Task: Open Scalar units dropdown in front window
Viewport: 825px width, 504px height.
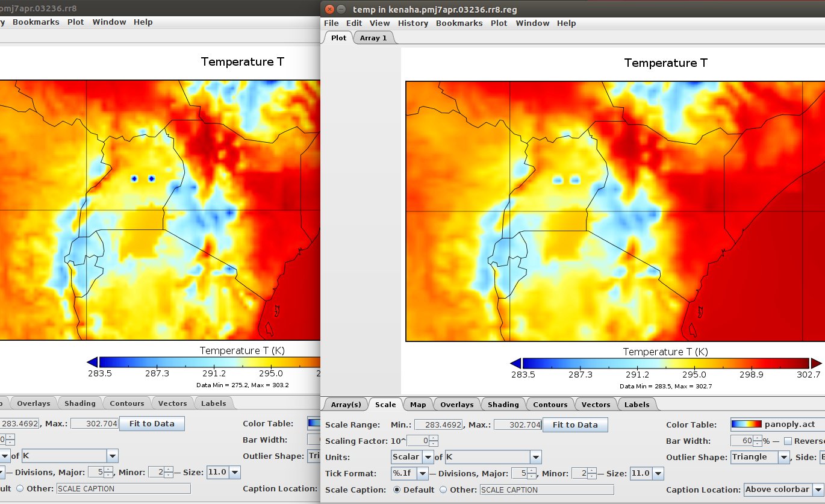Action: (x=428, y=457)
